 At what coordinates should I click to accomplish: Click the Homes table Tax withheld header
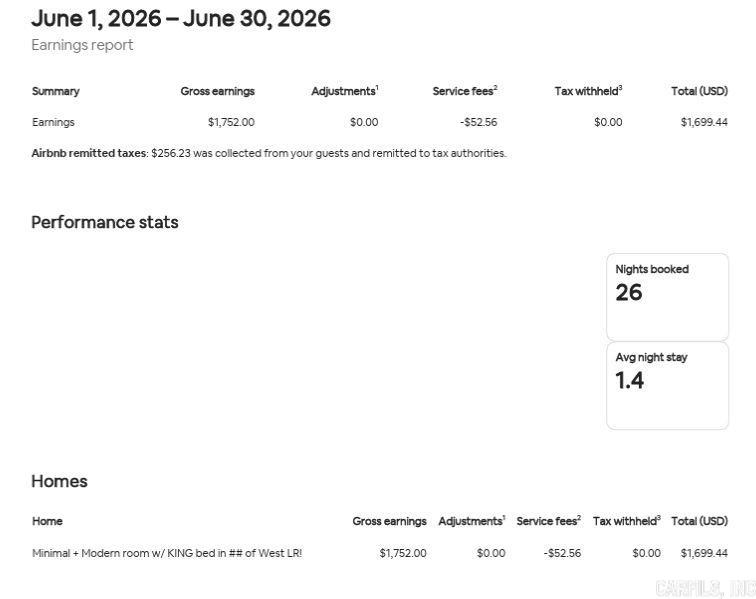(x=627, y=521)
